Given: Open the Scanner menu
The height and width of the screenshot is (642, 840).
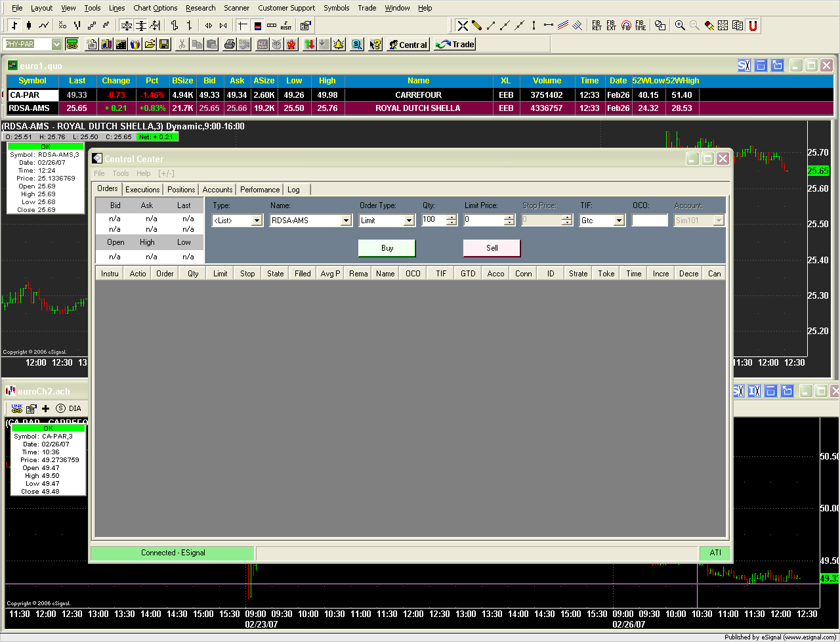Looking at the screenshot, I should pyautogui.click(x=236, y=8).
